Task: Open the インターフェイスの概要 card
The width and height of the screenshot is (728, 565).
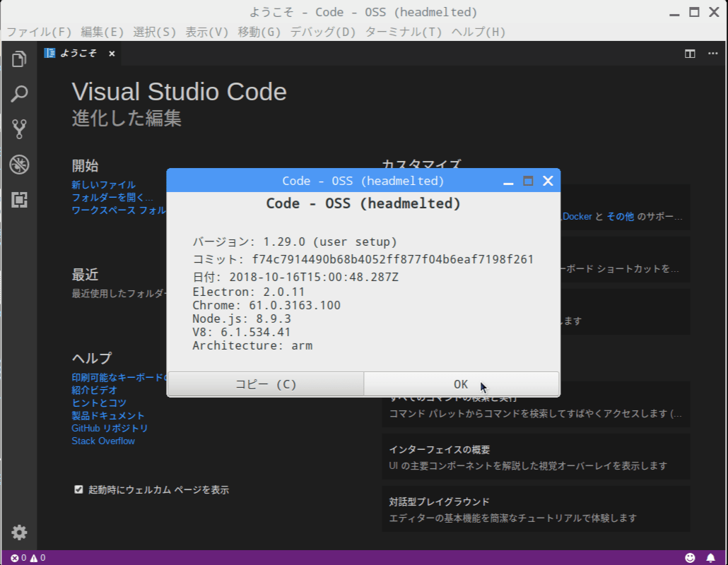Action: (536, 457)
